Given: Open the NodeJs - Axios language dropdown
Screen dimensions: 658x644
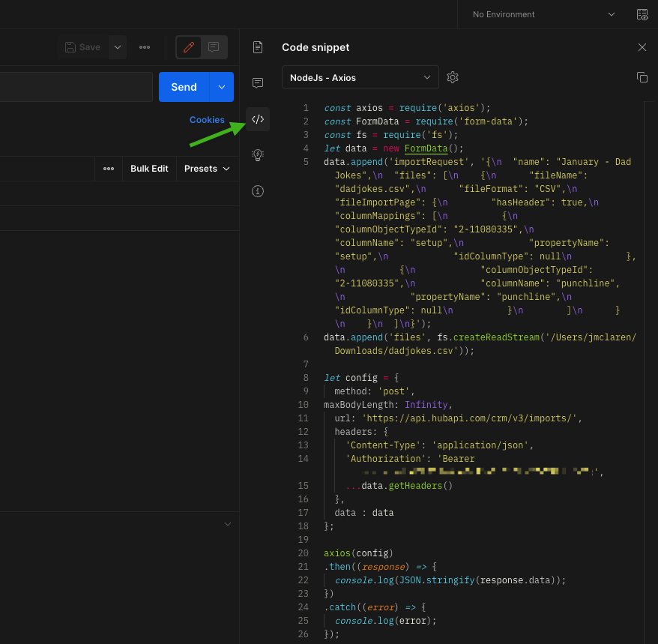Looking at the screenshot, I should click(360, 77).
